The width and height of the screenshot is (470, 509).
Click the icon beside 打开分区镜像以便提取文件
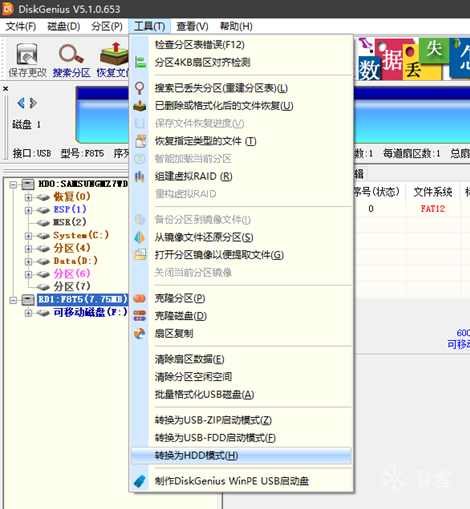[140, 255]
